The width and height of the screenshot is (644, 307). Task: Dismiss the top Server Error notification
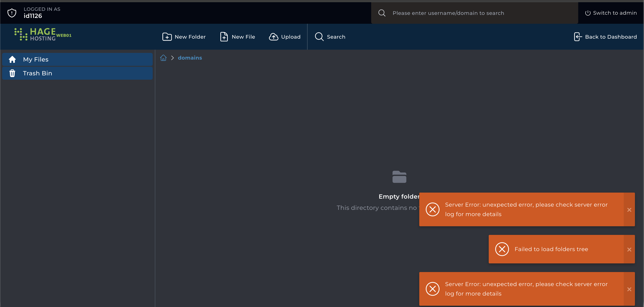629,210
